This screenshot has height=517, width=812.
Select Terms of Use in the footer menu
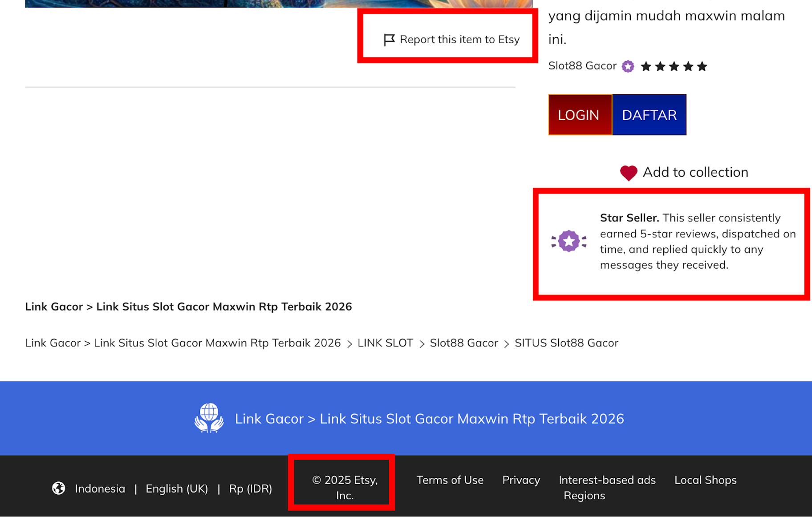click(450, 480)
